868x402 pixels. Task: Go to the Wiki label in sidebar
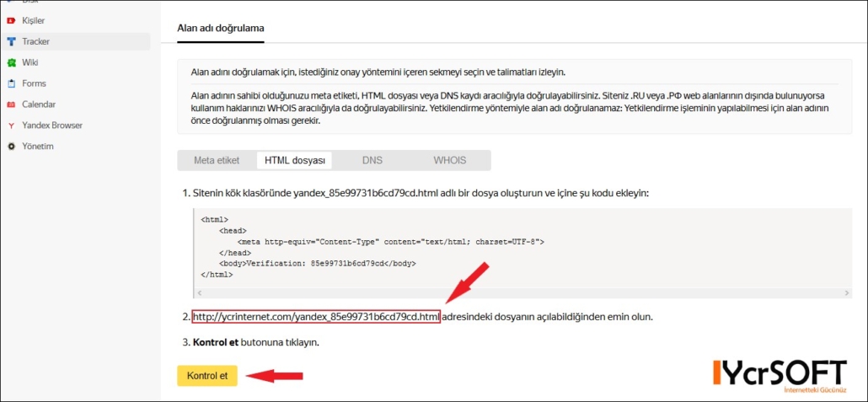pyautogui.click(x=29, y=62)
